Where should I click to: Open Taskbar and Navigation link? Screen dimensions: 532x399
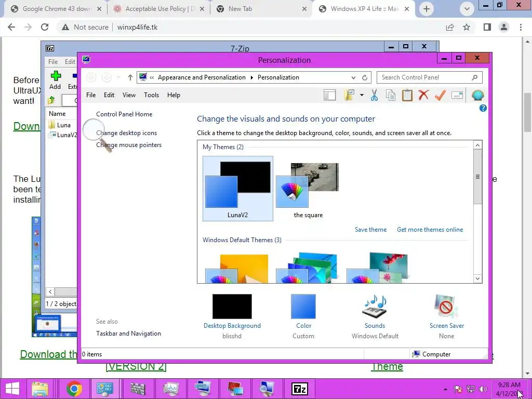click(129, 334)
